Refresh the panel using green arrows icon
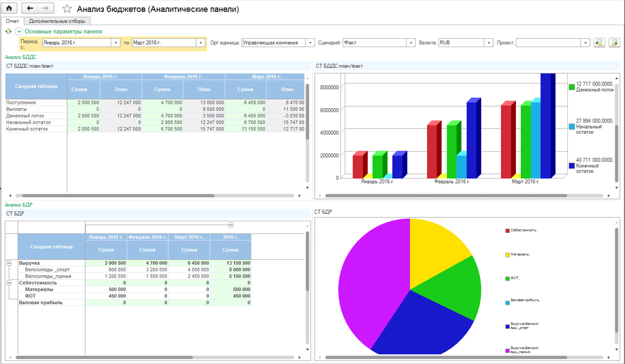Viewport: 625px width, 364px height. point(8,32)
